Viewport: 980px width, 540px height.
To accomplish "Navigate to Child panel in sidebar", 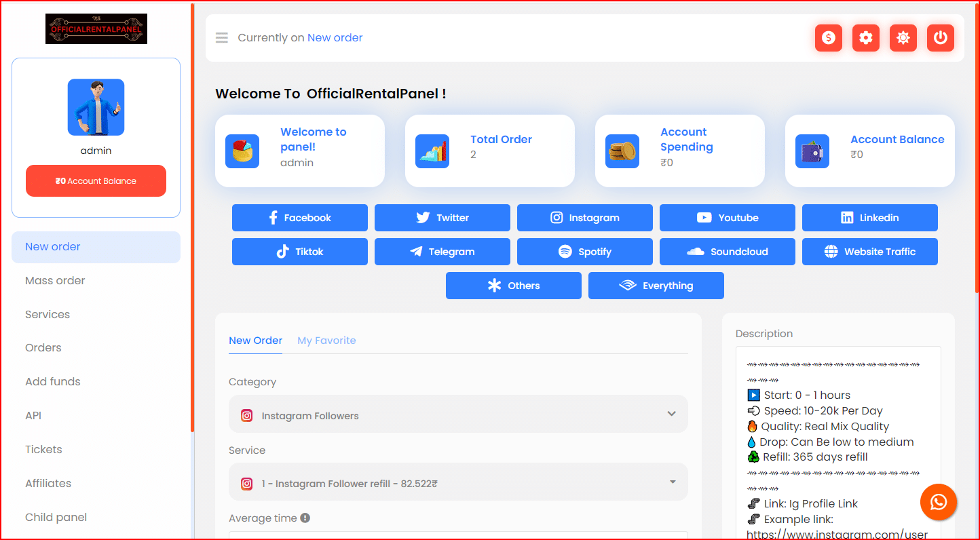I will click(56, 517).
